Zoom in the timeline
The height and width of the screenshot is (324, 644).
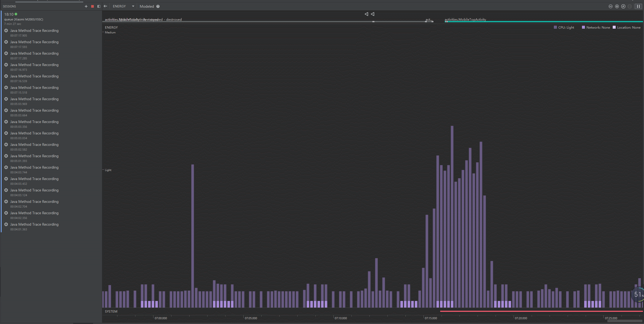pos(617,6)
